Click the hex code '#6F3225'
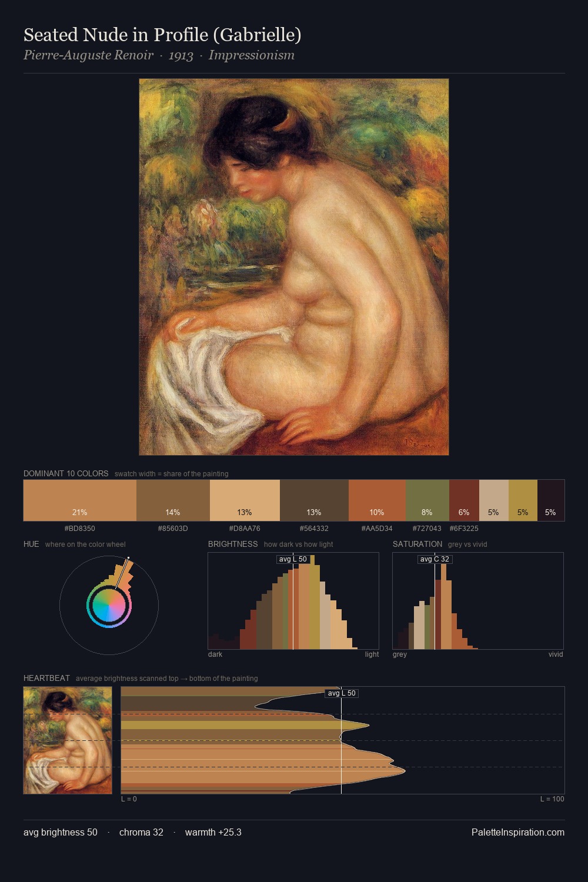588x882 pixels. [x=464, y=529]
